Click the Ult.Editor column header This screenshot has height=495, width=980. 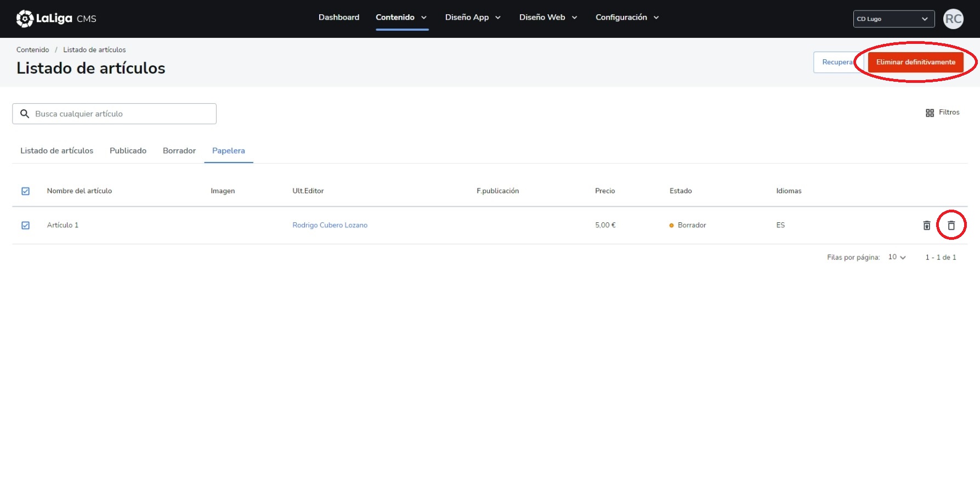[308, 191]
